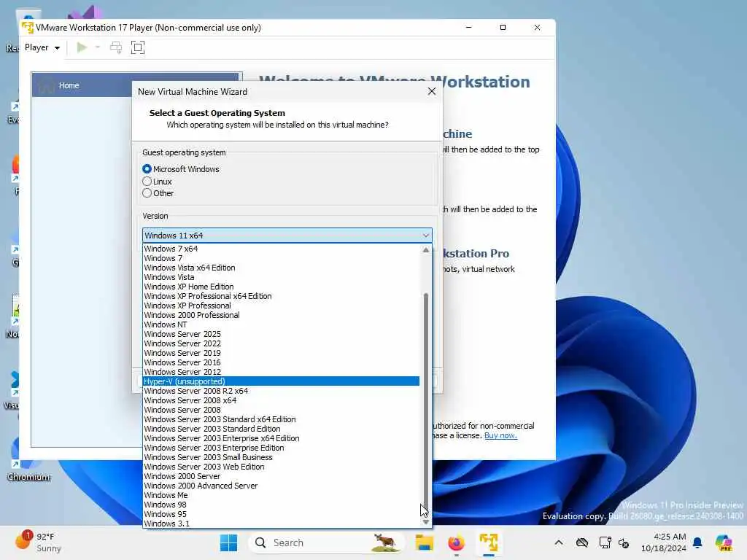Viewport: 747px width, 560px height.
Task: Click the cow search highlight icon
Action: (x=385, y=542)
